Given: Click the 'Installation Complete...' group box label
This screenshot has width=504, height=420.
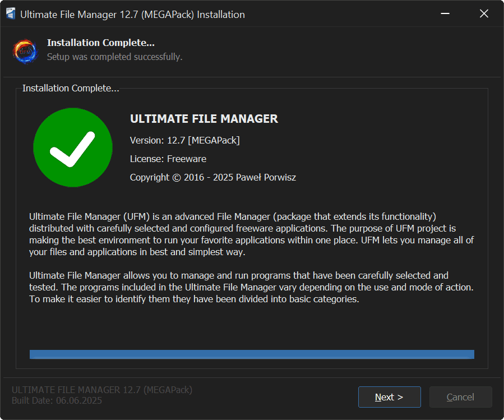Looking at the screenshot, I should [70, 89].
